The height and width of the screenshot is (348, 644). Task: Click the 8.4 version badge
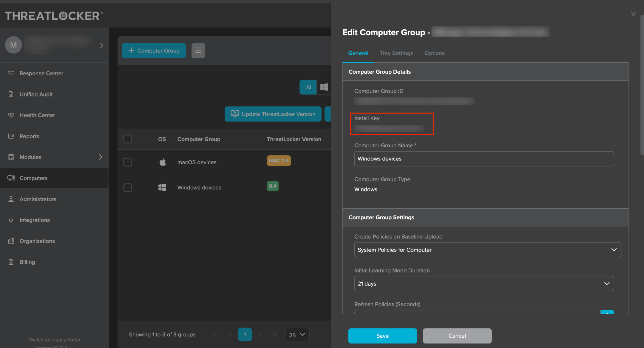point(273,186)
